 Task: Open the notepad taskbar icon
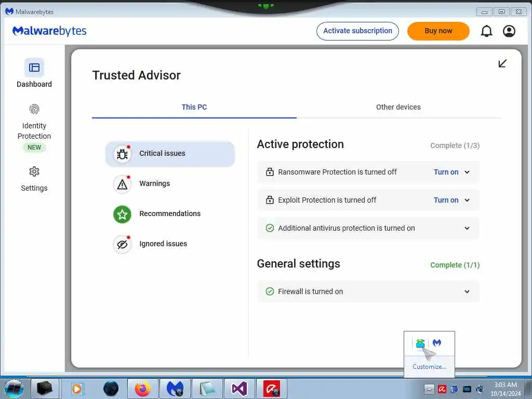point(207,389)
